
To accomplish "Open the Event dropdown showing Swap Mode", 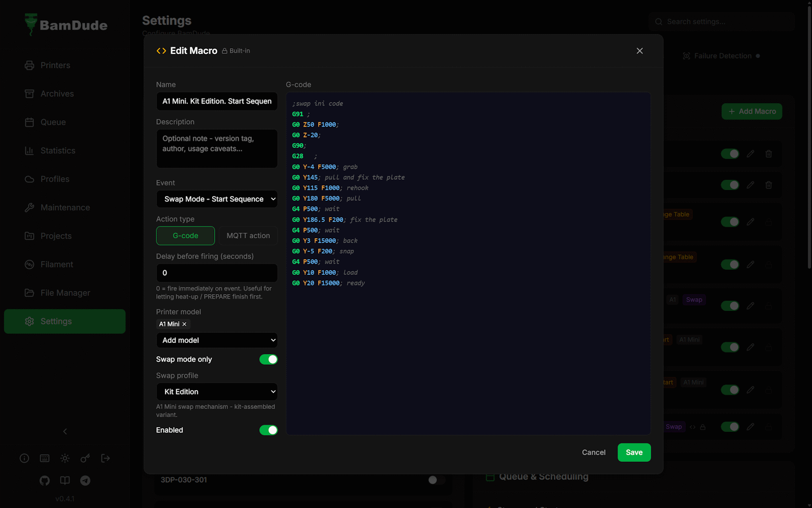I will point(217,199).
